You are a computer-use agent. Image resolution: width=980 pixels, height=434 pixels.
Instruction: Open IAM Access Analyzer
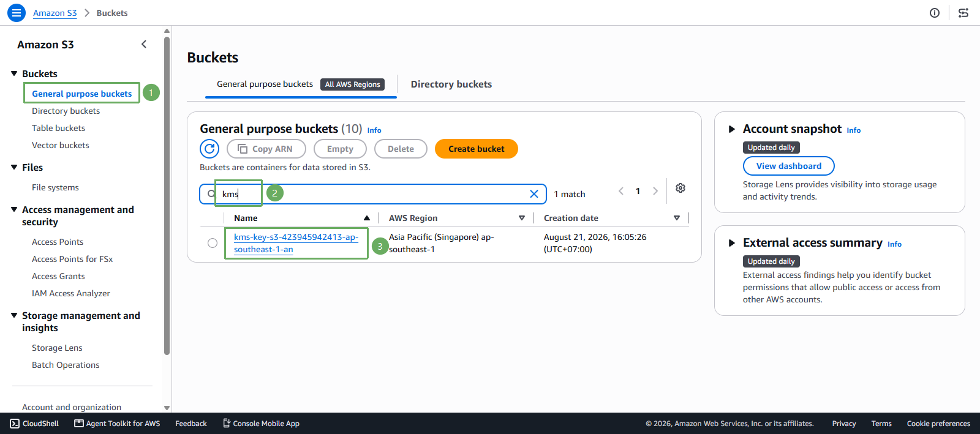(71, 293)
